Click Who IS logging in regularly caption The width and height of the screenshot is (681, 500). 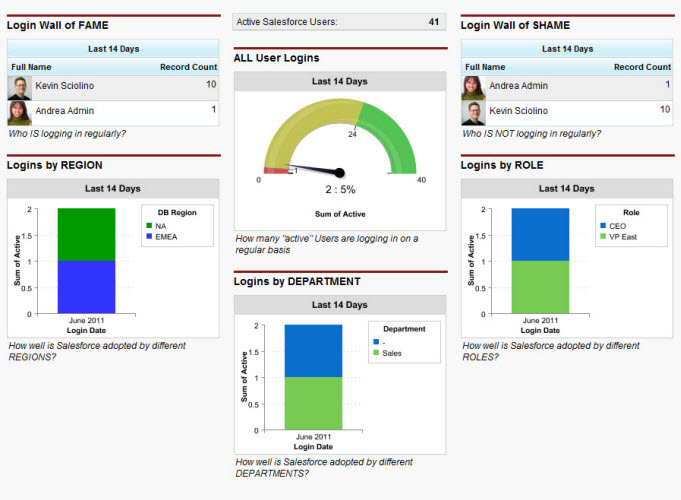coord(67,134)
